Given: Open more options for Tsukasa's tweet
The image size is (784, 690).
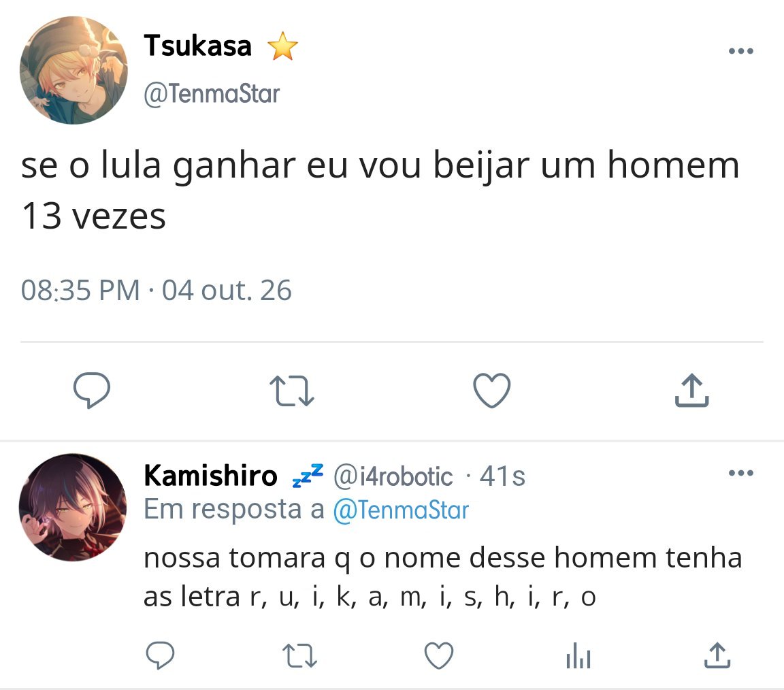Looking at the screenshot, I should pyautogui.click(x=741, y=51).
